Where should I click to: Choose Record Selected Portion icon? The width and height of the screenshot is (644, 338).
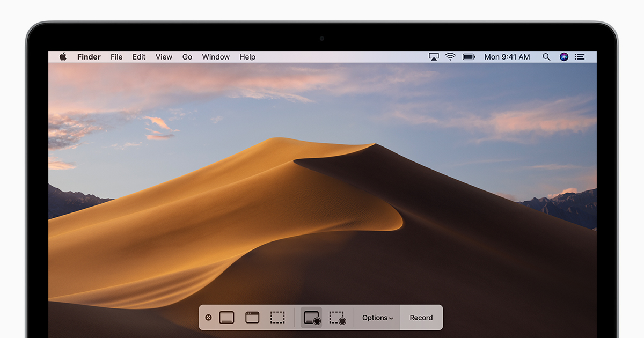tap(337, 318)
